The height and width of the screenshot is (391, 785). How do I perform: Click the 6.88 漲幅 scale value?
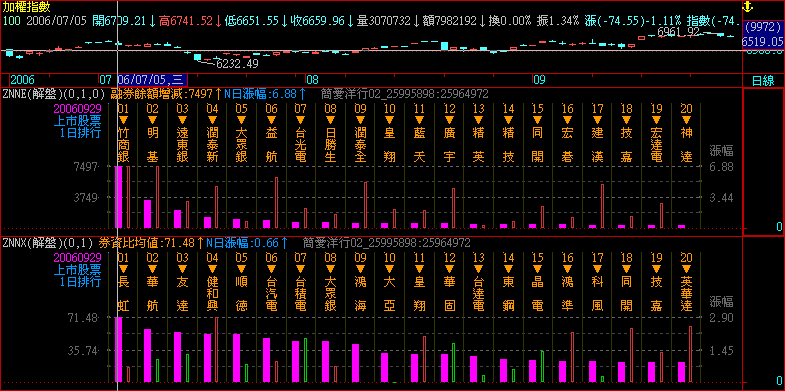[x=721, y=166]
